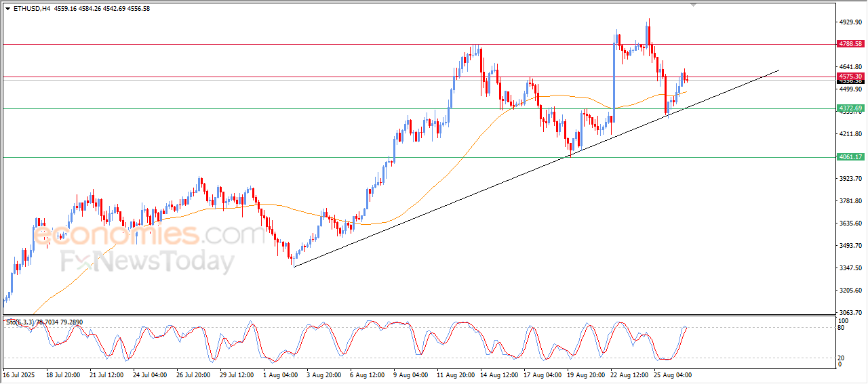Select the Sto(5,3,3) indicator label
868x384 pixels.
[x=20, y=322]
